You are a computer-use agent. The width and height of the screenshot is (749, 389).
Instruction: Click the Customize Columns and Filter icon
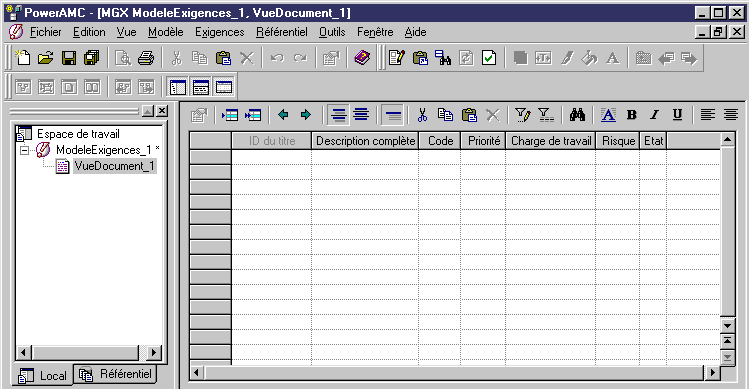(523, 115)
